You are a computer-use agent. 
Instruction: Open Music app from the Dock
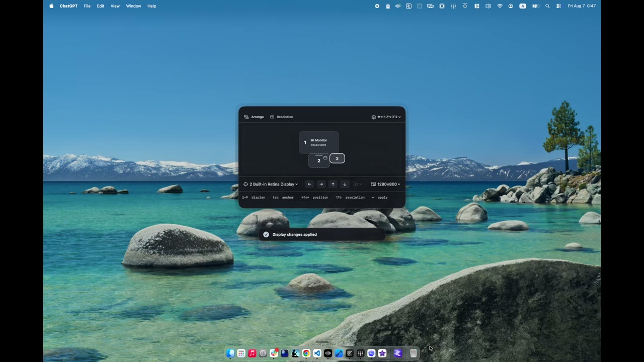[x=252, y=353]
